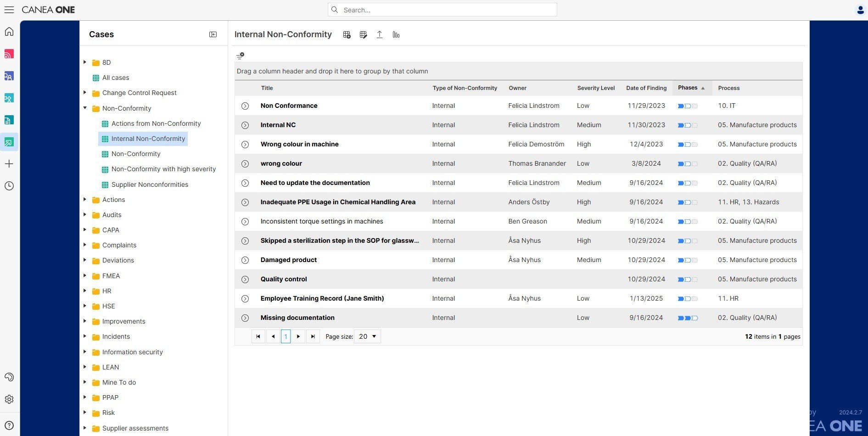Open recent items with the clock sidebar icon
868x436 pixels.
[x=9, y=186]
